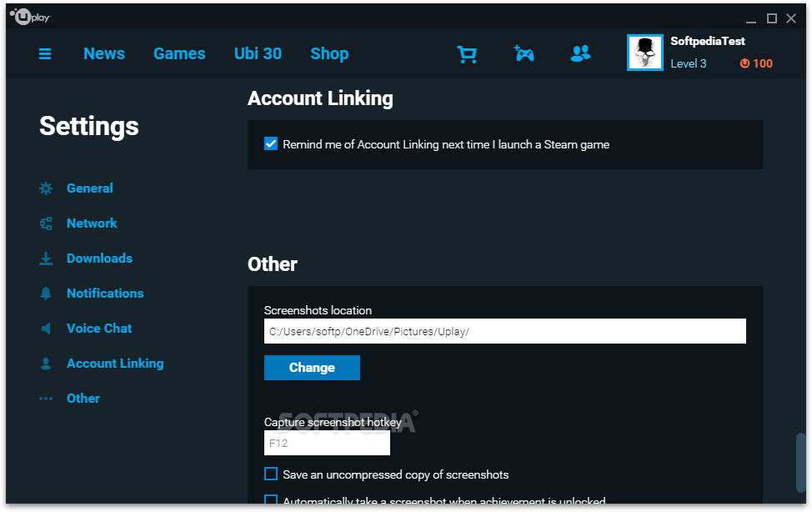
Task: Go to Other settings
Action: click(x=83, y=399)
